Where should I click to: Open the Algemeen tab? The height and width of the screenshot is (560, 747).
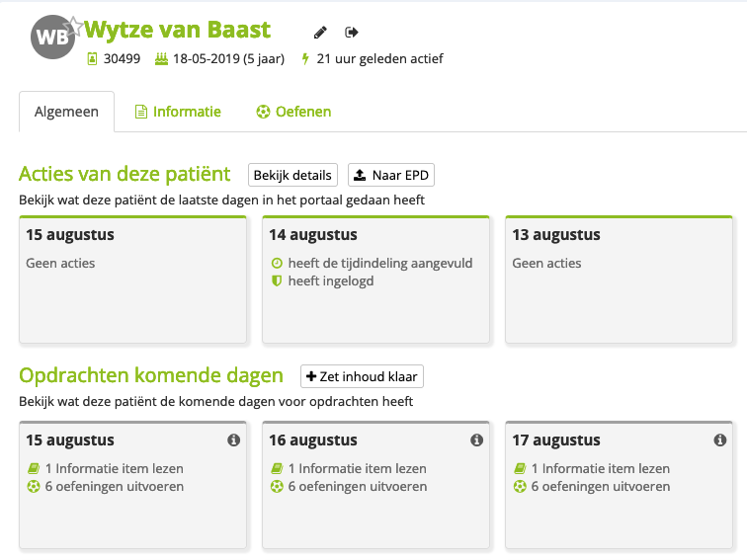click(66, 112)
